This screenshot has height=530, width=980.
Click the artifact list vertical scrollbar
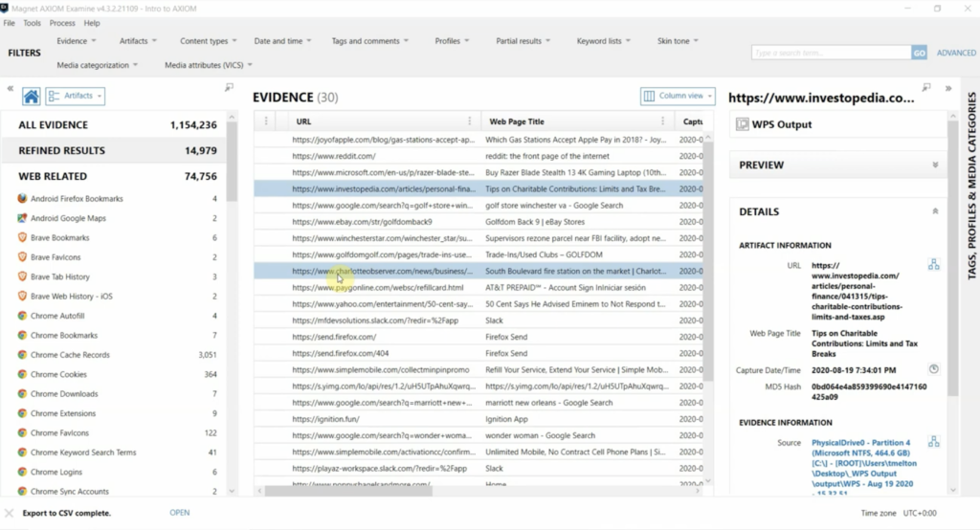pyautogui.click(x=232, y=162)
